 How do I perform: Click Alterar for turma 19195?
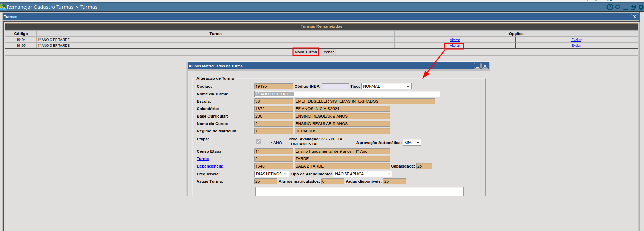coord(455,46)
